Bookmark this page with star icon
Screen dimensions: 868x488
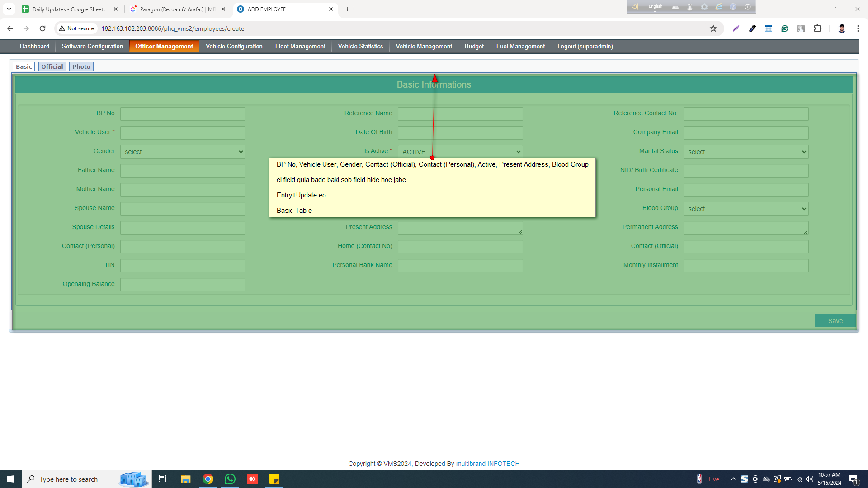pyautogui.click(x=713, y=28)
